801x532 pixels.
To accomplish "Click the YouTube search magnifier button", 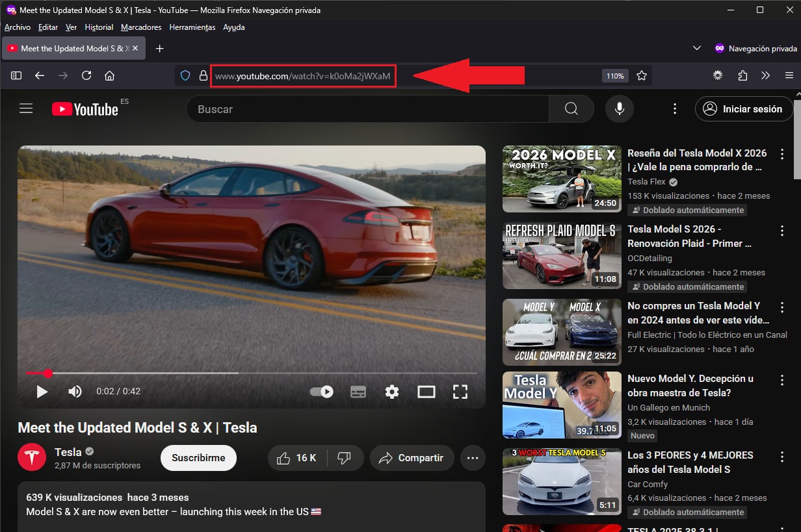I will point(571,109).
